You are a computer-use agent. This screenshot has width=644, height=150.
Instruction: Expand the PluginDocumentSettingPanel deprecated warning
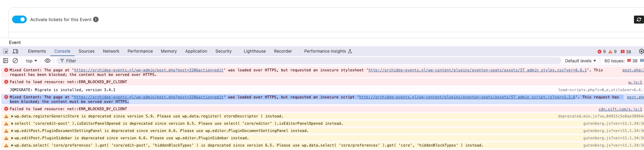[x=12, y=131]
